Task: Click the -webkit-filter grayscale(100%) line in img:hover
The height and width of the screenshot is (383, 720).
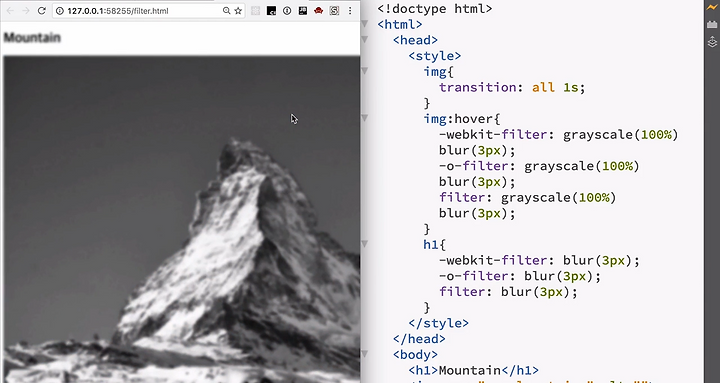Action: click(558, 135)
